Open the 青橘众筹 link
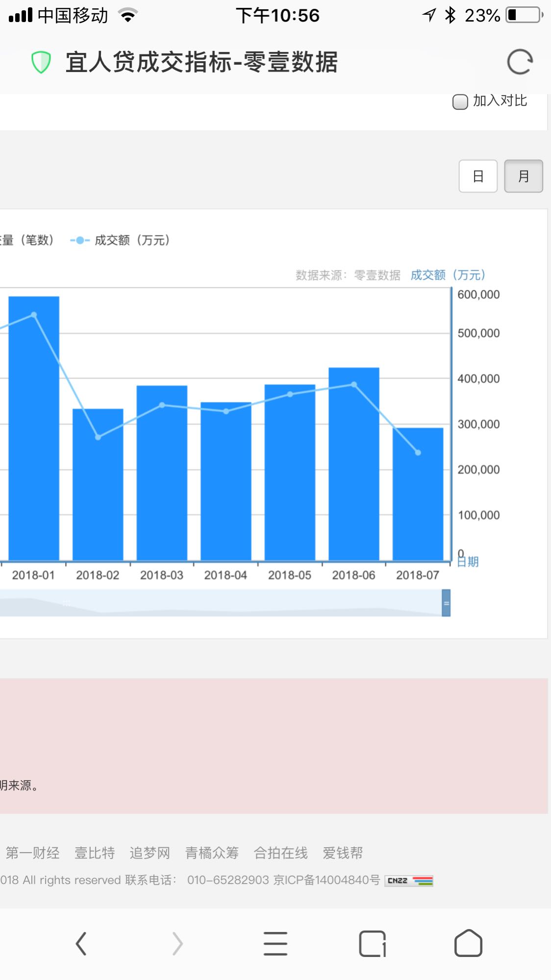Screen dimensions: 551x980 pyautogui.click(x=212, y=853)
